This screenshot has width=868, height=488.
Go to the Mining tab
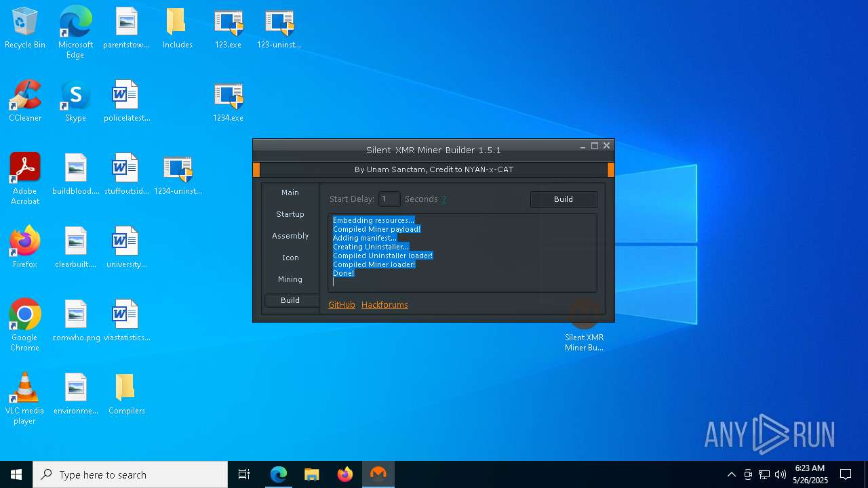click(290, 279)
